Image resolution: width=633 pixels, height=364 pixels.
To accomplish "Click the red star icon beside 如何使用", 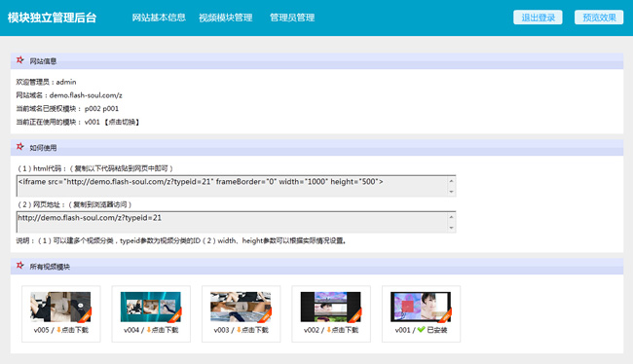I will click(20, 147).
